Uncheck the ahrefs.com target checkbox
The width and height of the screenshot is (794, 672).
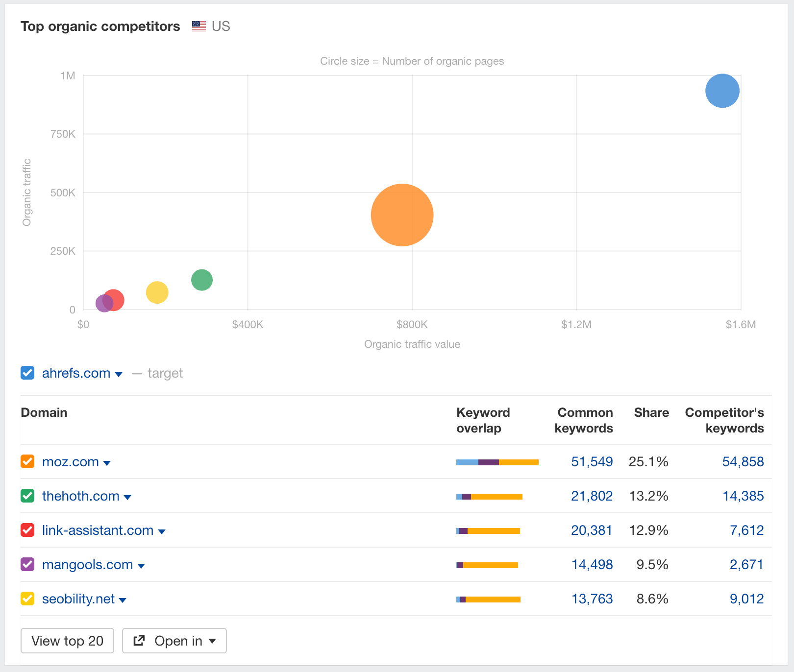27,373
